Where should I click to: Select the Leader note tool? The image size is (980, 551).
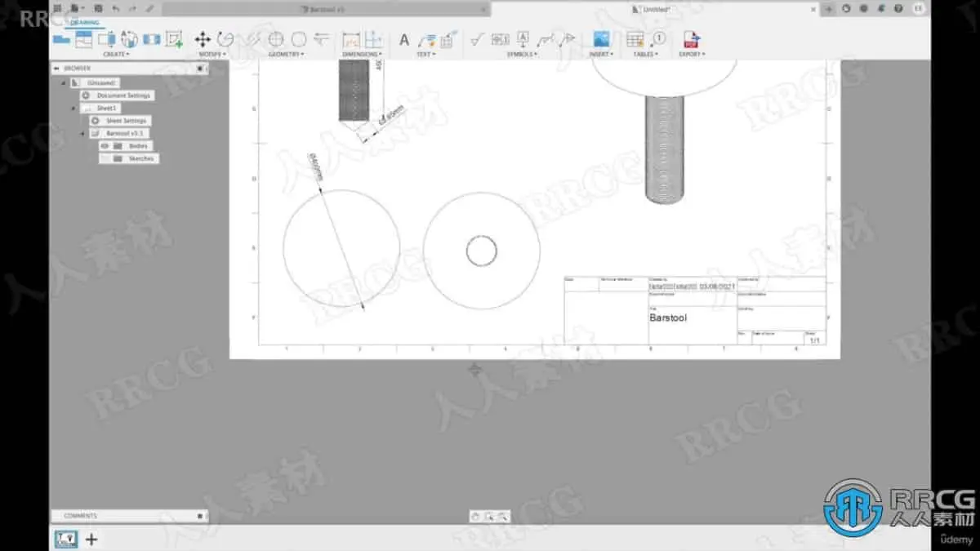coord(426,38)
